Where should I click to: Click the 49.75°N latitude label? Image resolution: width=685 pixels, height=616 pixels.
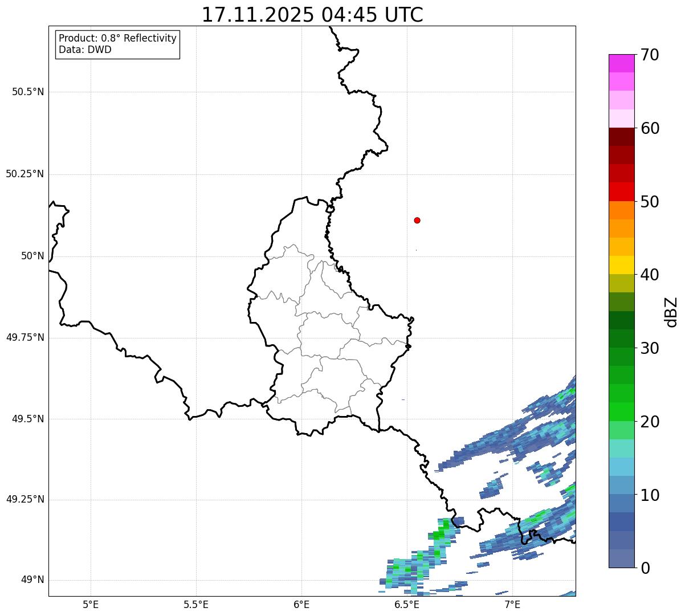(x=25, y=337)
